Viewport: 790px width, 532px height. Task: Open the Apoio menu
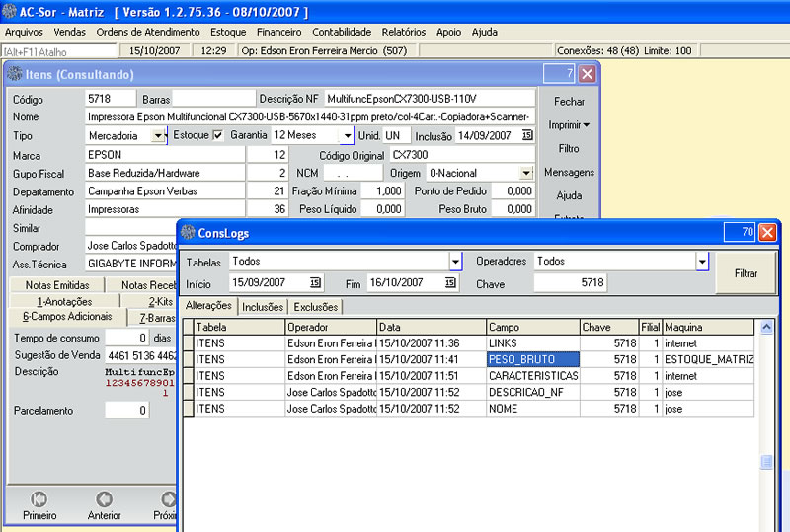coord(449,32)
